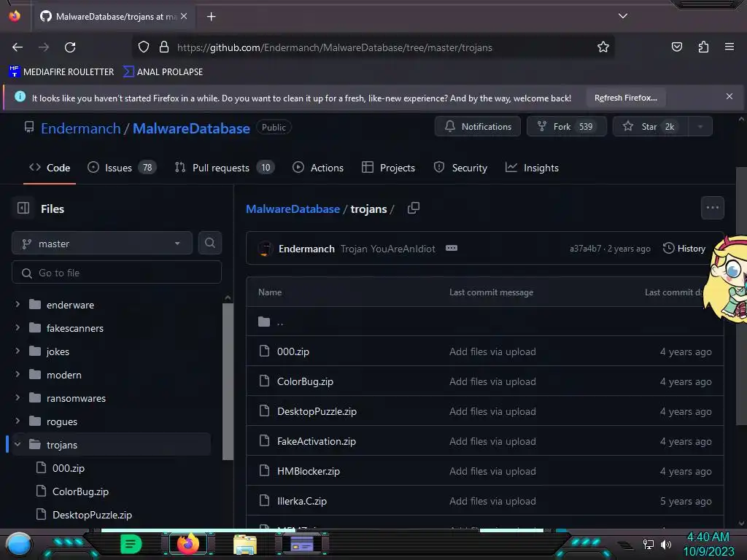Open the list all tabs chevron
The width and height of the screenshot is (747, 560).
pyautogui.click(x=623, y=16)
